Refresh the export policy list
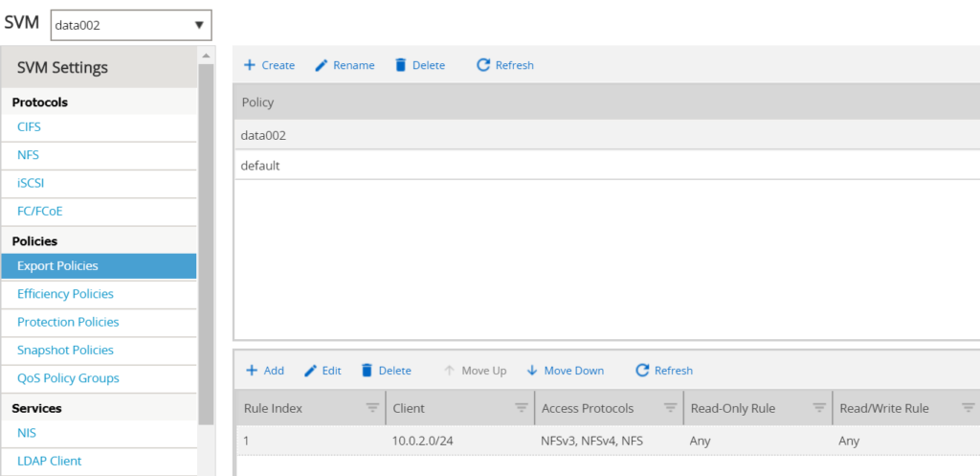This screenshot has width=980, height=476. [x=504, y=65]
